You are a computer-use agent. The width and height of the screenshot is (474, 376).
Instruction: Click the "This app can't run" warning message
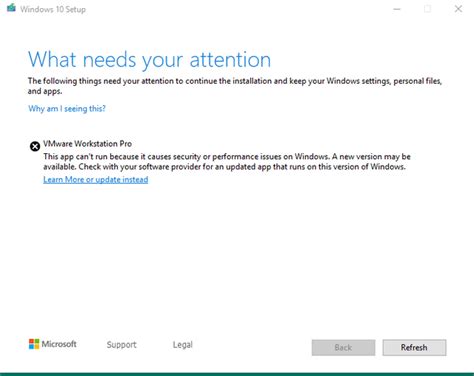click(227, 162)
